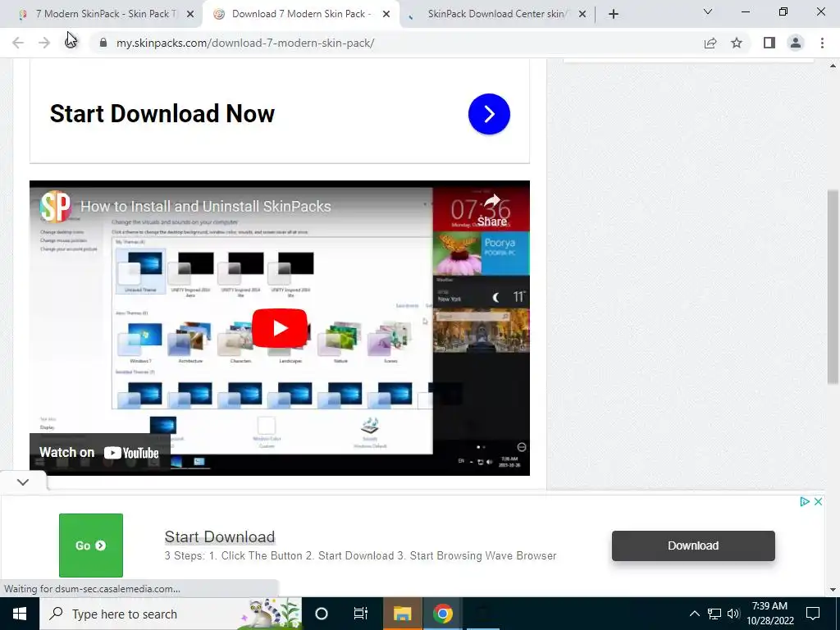
Task: Open the Start Download ad headline
Action: 220,536
